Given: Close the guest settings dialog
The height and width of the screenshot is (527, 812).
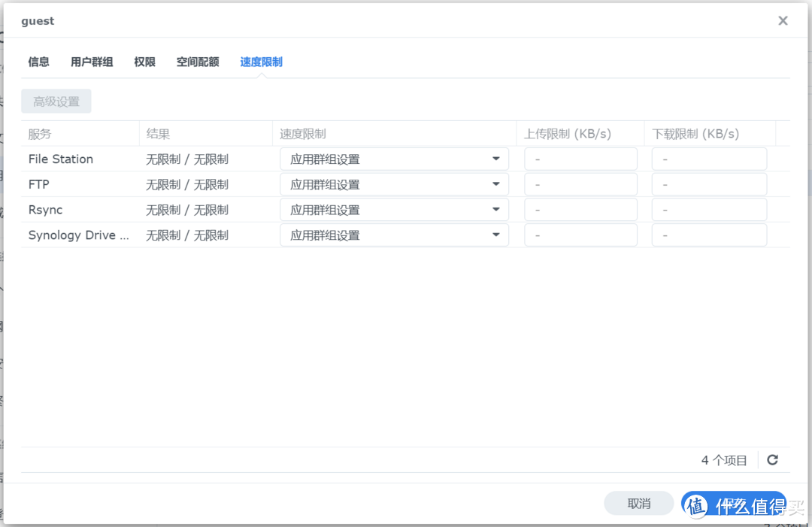Looking at the screenshot, I should [783, 20].
